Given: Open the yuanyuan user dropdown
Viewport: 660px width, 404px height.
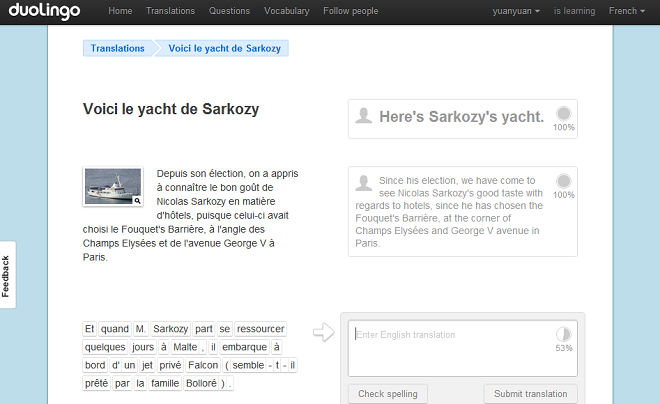Looking at the screenshot, I should [516, 11].
